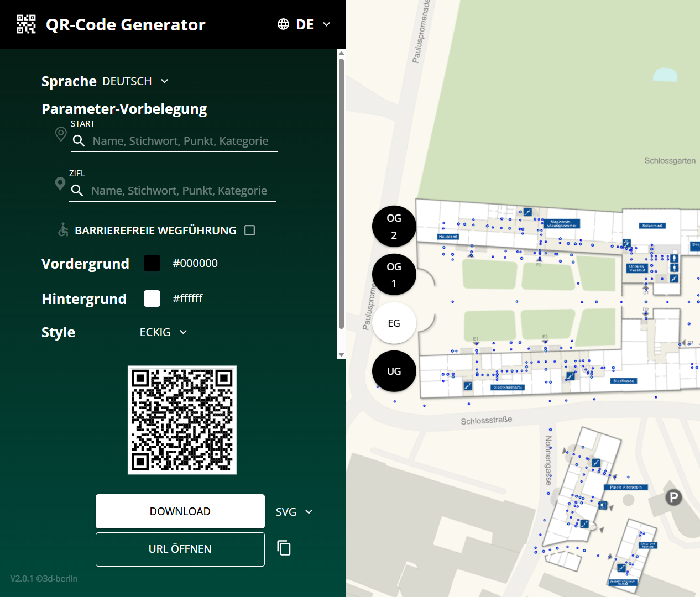Enable the Barrierefreie Wegführung checkbox

point(250,230)
